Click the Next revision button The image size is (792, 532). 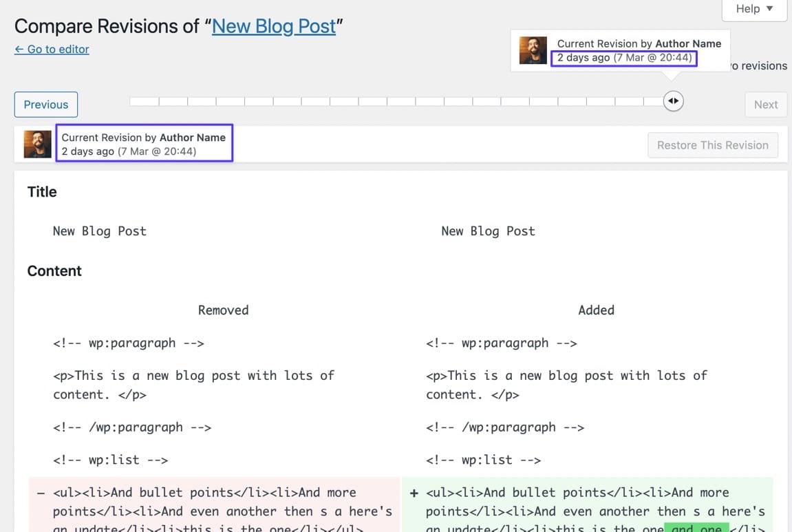pyautogui.click(x=765, y=105)
